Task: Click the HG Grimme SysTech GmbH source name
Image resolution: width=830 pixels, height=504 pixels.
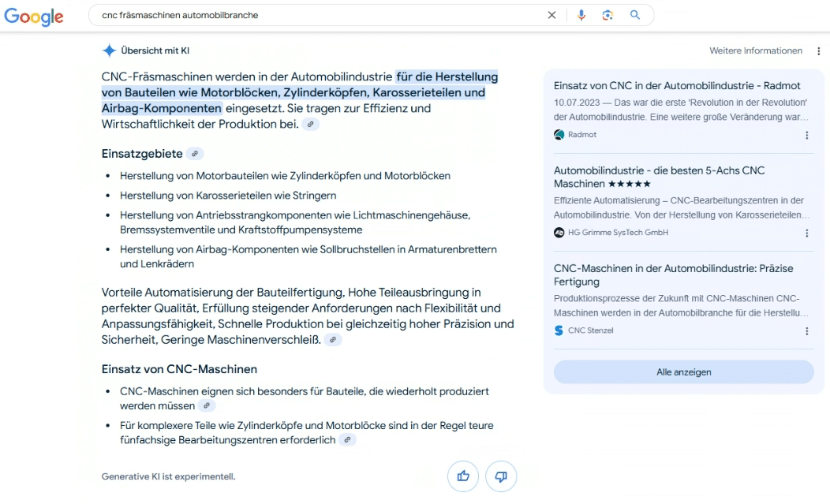Action: [618, 233]
